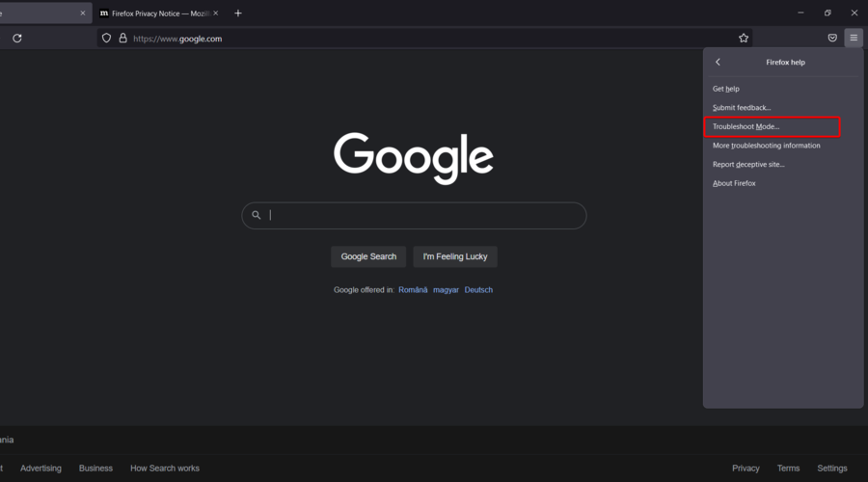Bookmark this page with the star

point(744,39)
